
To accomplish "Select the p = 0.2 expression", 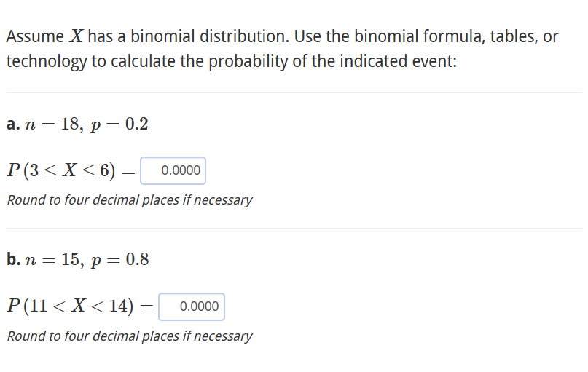I will 119,124.
